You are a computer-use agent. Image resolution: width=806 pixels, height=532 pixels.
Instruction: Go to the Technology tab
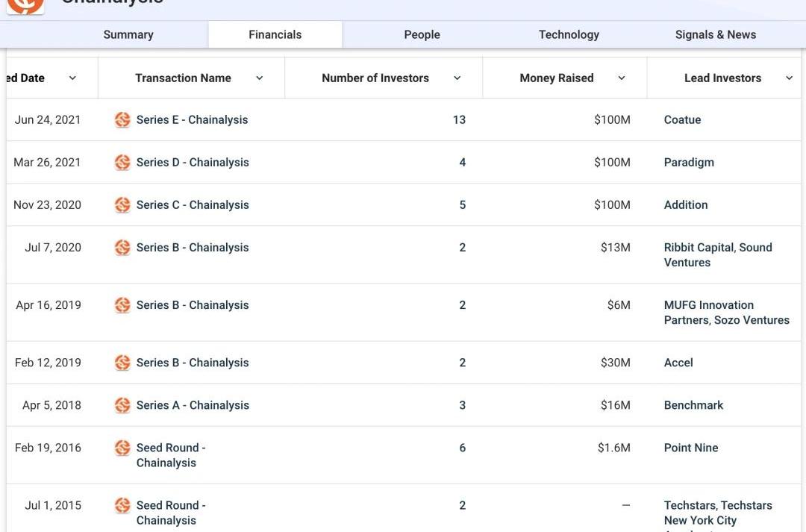point(569,34)
